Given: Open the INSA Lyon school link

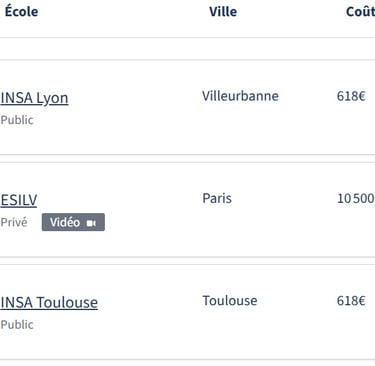Looking at the screenshot, I should tap(34, 98).
